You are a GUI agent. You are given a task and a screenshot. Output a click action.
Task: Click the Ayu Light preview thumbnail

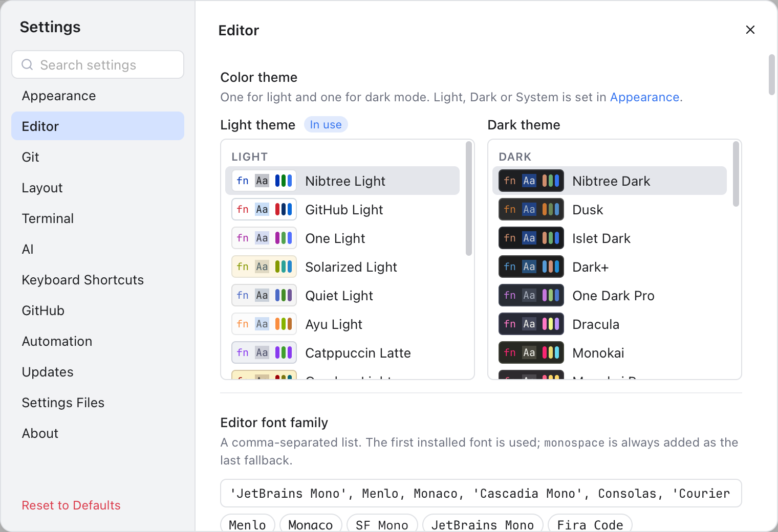point(264,324)
